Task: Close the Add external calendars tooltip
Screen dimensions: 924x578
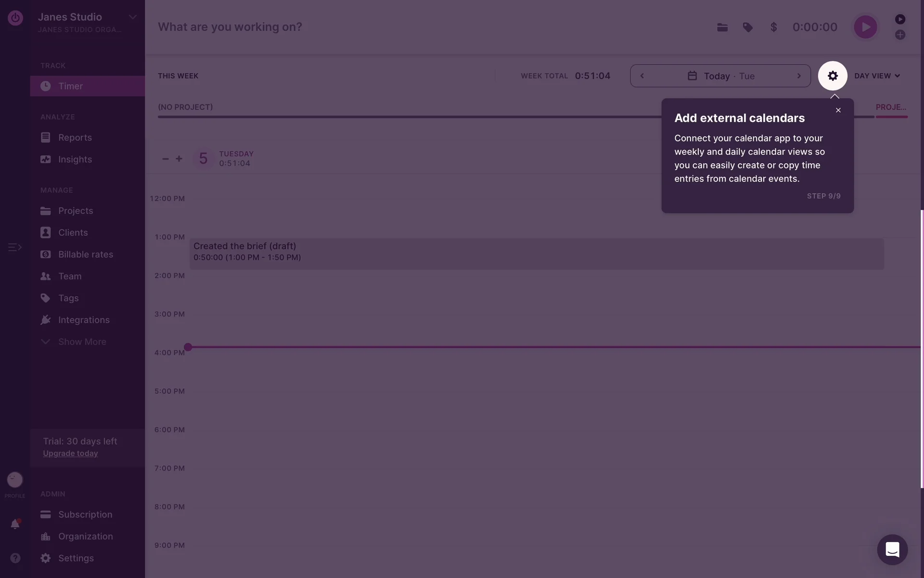Action: (838, 110)
